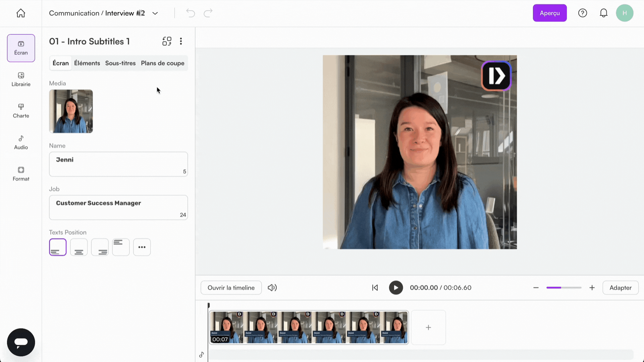Select the top-left text position option
This screenshot has width=644, height=362.
(x=121, y=247)
